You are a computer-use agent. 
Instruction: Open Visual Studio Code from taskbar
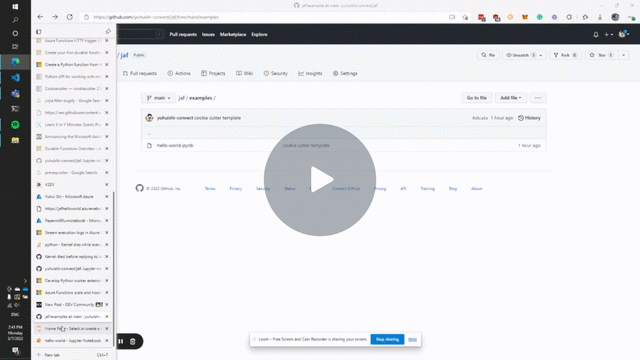(x=16, y=78)
